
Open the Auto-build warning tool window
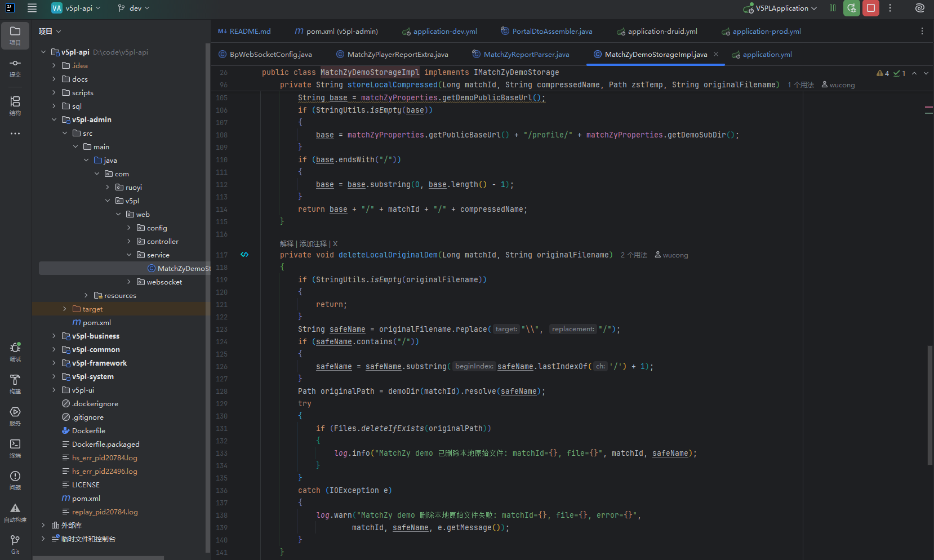pyautogui.click(x=15, y=513)
